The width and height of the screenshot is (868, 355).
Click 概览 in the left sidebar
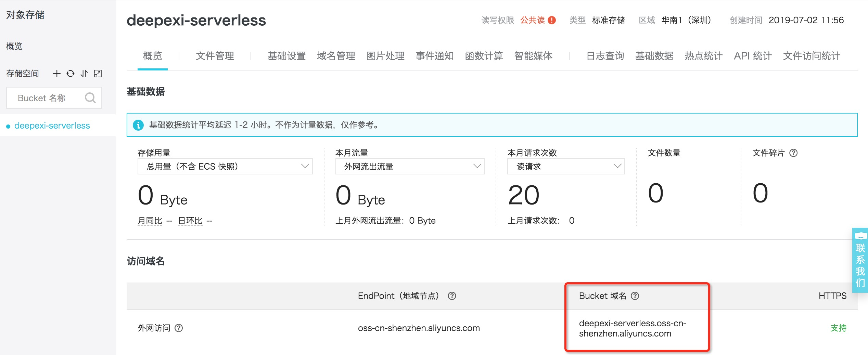coord(14,46)
